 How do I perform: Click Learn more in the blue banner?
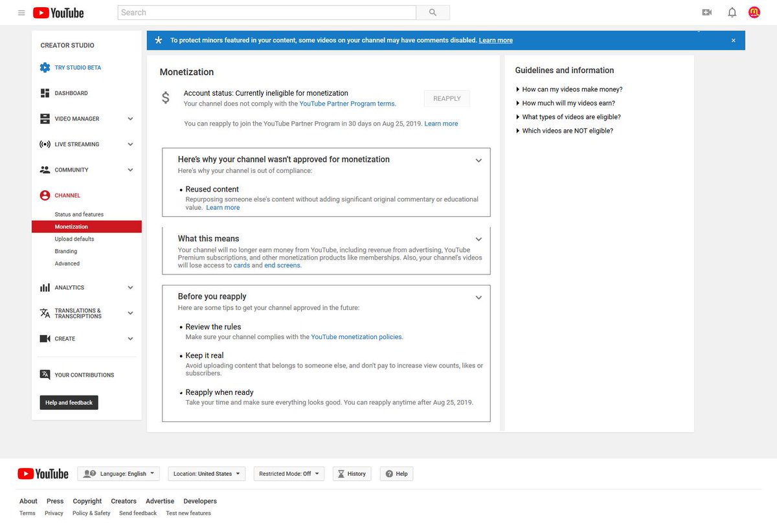pos(495,40)
